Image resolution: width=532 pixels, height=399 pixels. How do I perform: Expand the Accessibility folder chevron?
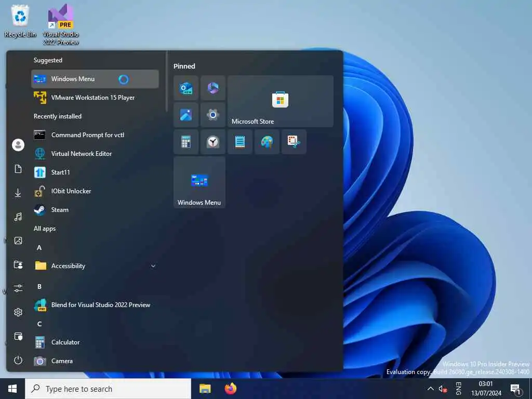pyautogui.click(x=153, y=266)
